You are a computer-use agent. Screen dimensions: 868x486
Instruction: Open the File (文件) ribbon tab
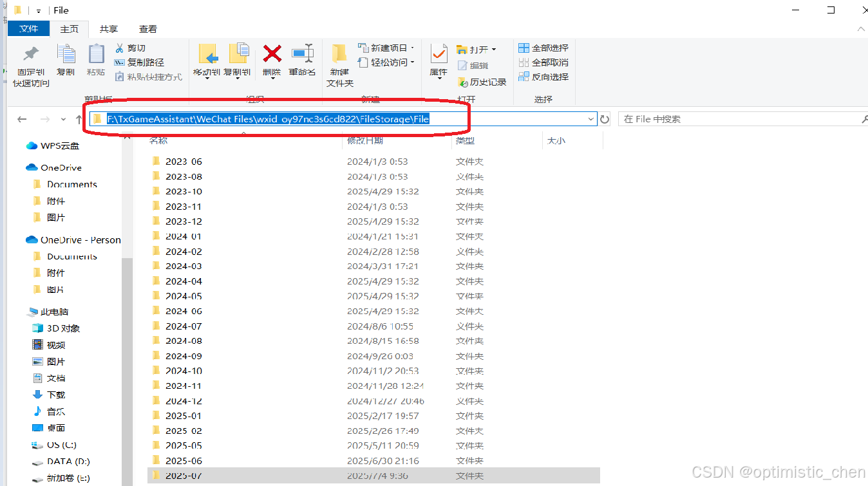point(29,29)
